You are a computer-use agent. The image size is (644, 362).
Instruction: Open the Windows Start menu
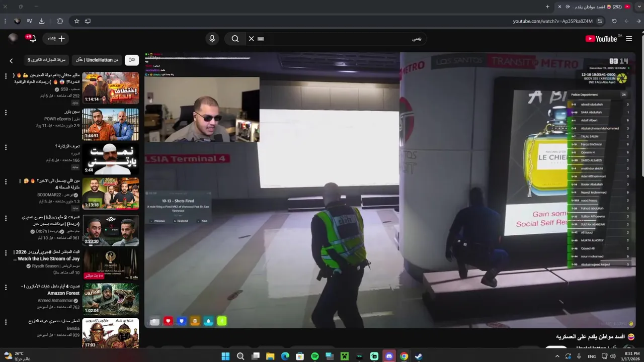225,356
